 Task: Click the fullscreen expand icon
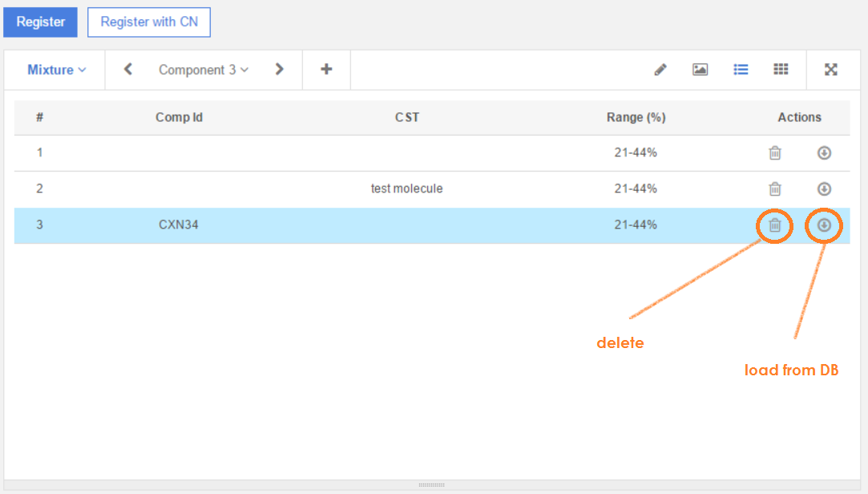[831, 70]
